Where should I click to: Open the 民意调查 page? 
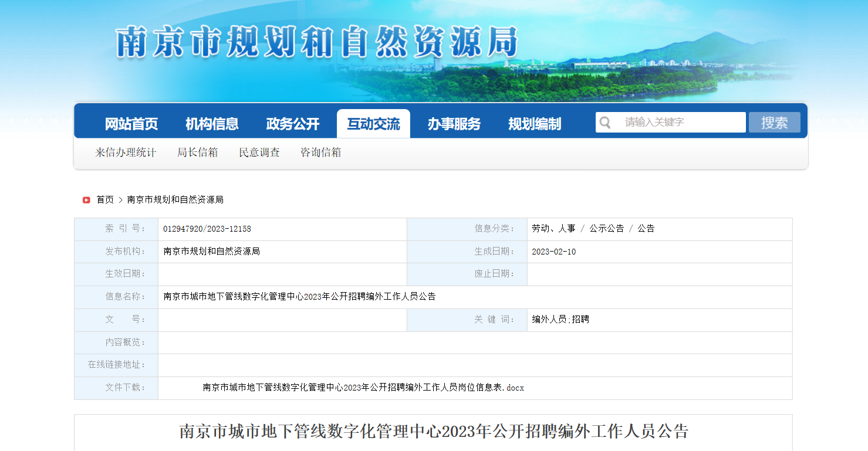[x=259, y=152]
